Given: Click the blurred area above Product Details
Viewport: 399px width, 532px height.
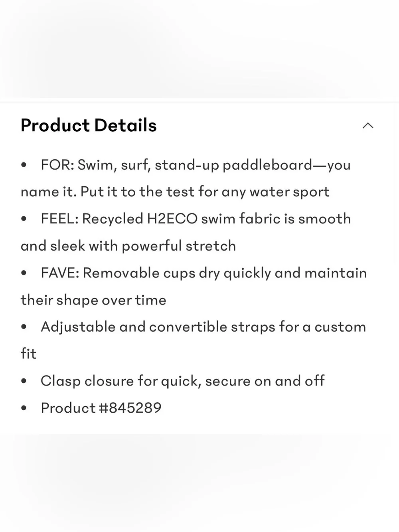Looking at the screenshot, I should pyautogui.click(x=199, y=49).
